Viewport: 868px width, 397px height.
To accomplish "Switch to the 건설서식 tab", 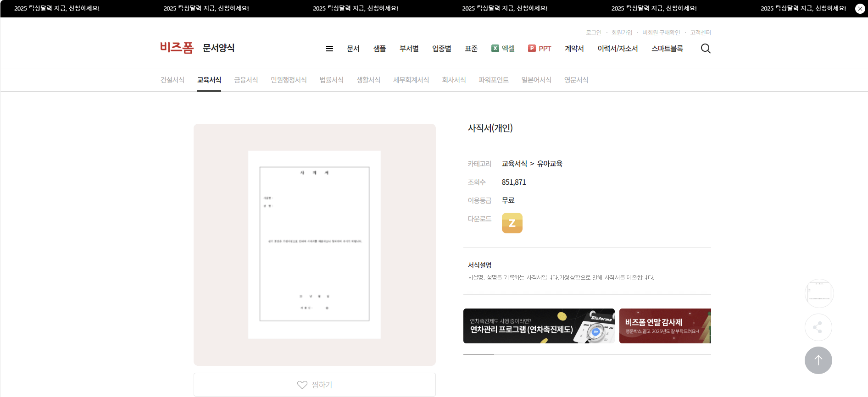I will 172,80.
